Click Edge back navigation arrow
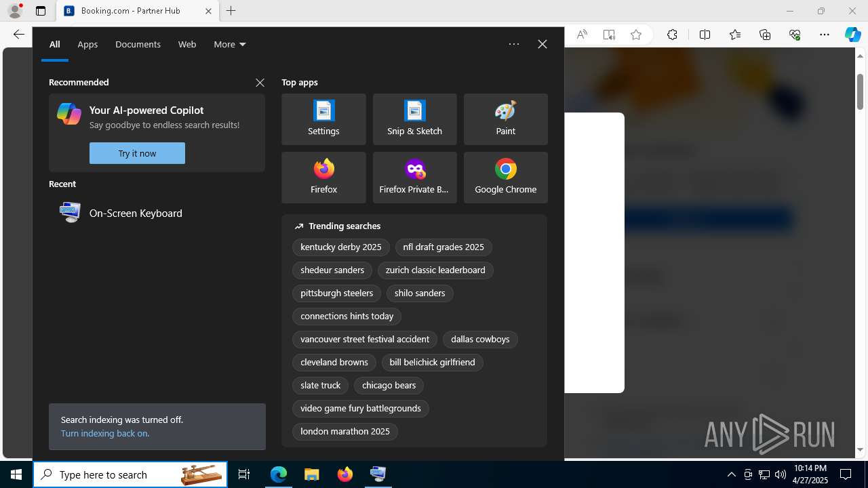The width and height of the screenshot is (868, 488). click(x=18, y=35)
